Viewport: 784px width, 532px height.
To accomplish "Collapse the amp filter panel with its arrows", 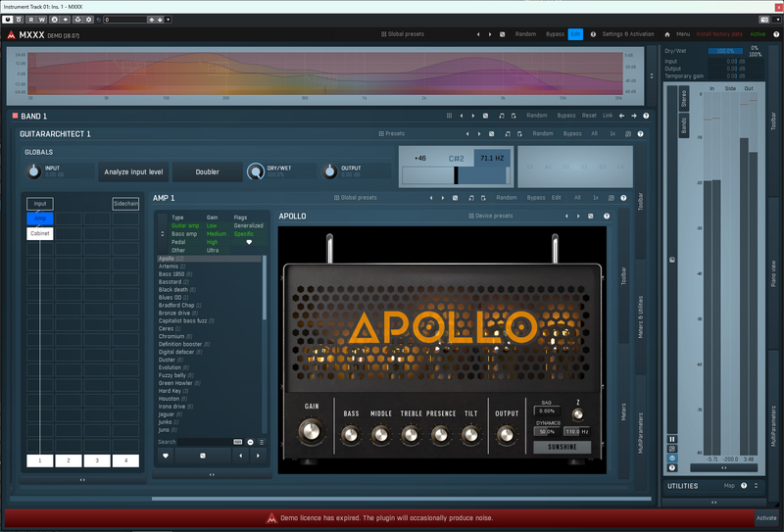I will pos(162,234).
